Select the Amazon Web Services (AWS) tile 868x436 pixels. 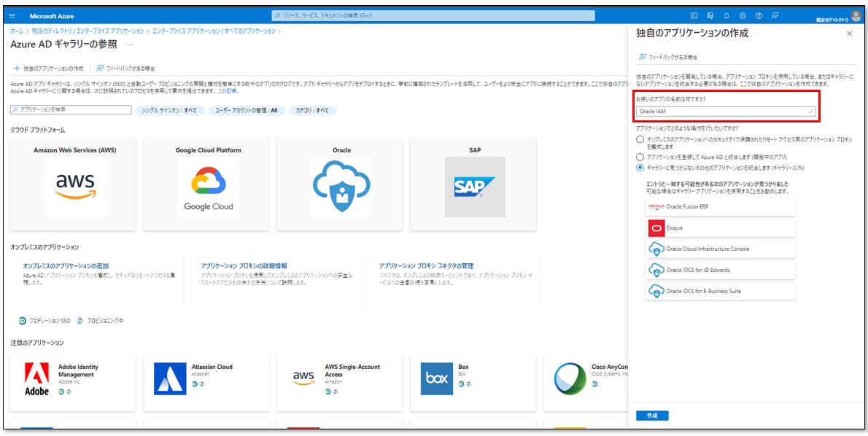(x=74, y=183)
